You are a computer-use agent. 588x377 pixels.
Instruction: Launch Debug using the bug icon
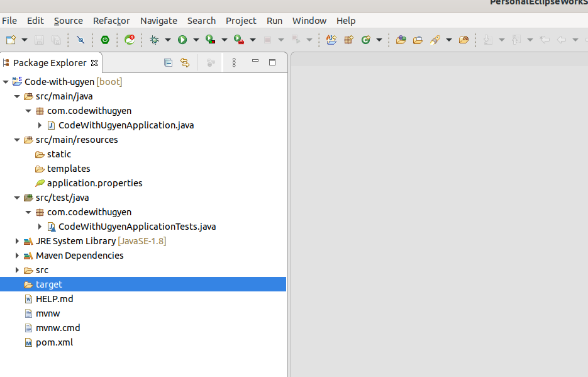(x=153, y=40)
